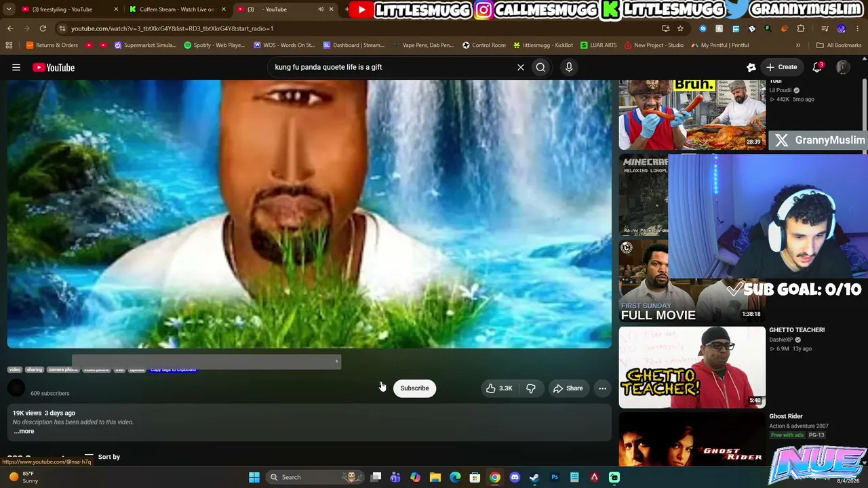Open the Ghetto Teacher video thumbnail
Image resolution: width=868 pixels, height=488 pixels.
pyautogui.click(x=692, y=367)
